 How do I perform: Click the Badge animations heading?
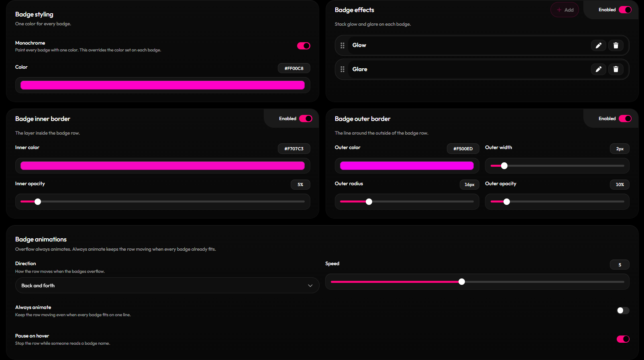tap(41, 239)
